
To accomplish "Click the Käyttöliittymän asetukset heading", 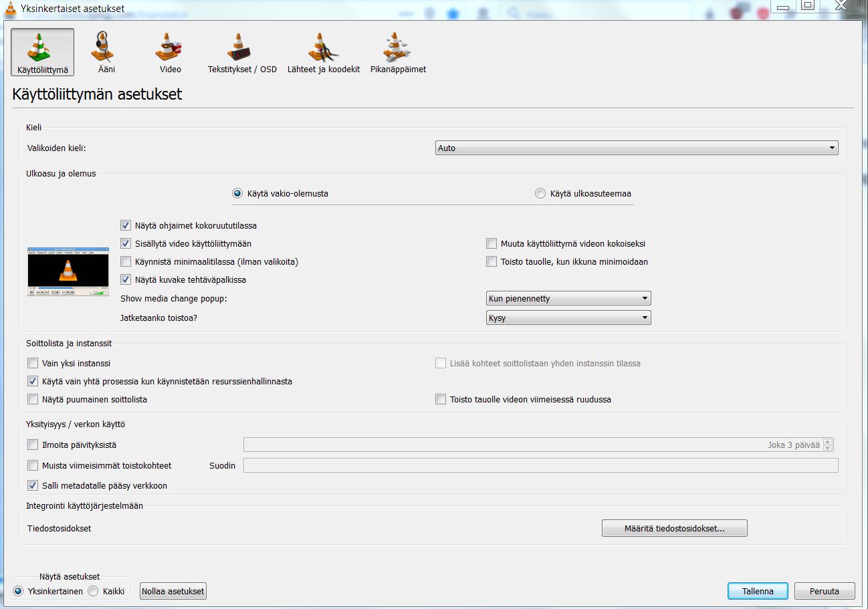I will coord(97,94).
